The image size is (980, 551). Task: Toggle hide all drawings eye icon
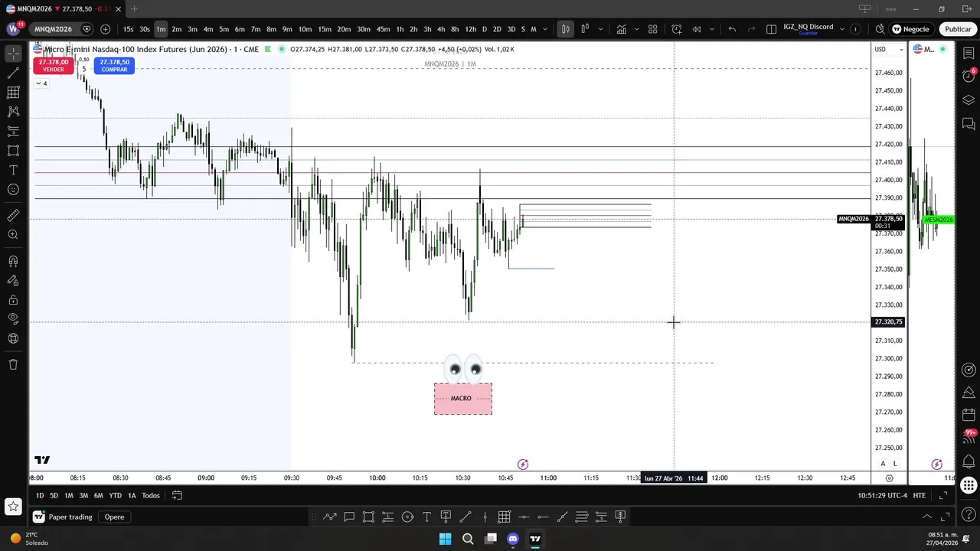pyautogui.click(x=13, y=318)
